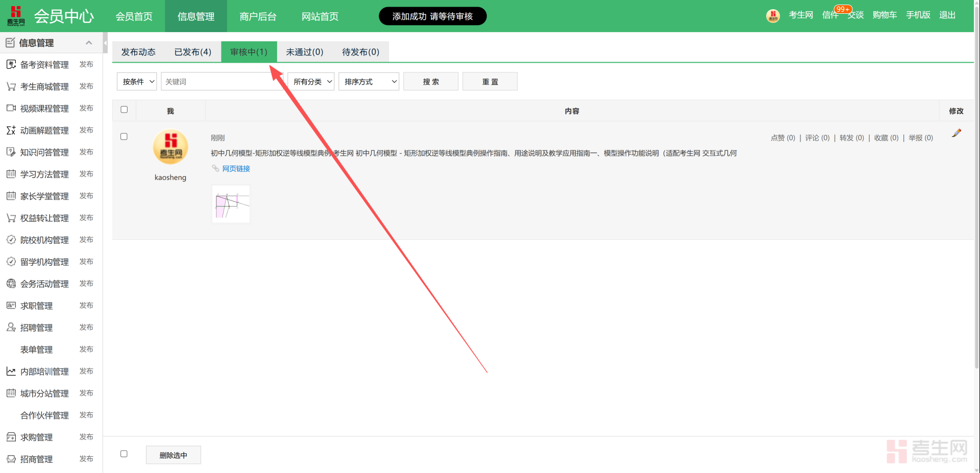Tick the select-all checkbox in table header
The image size is (980, 473).
pos(124,110)
